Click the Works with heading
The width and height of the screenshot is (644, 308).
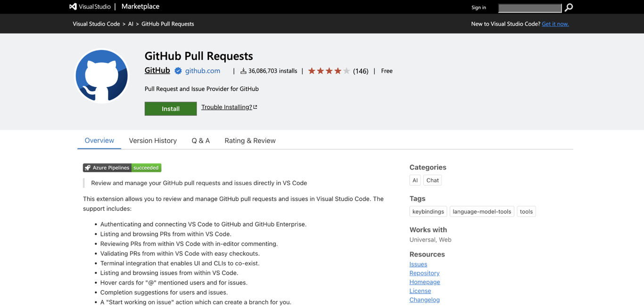[x=428, y=230]
